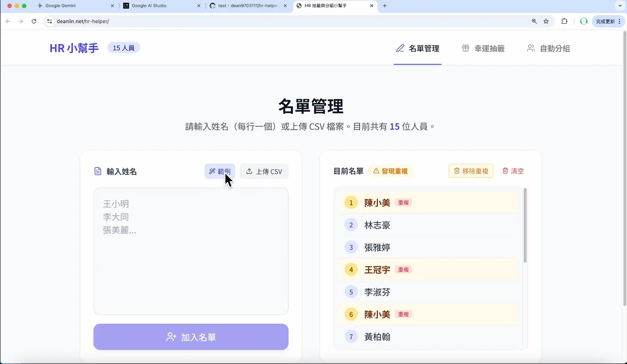
Task: Click the name list scrollbar thumb
Action: [x=525, y=225]
